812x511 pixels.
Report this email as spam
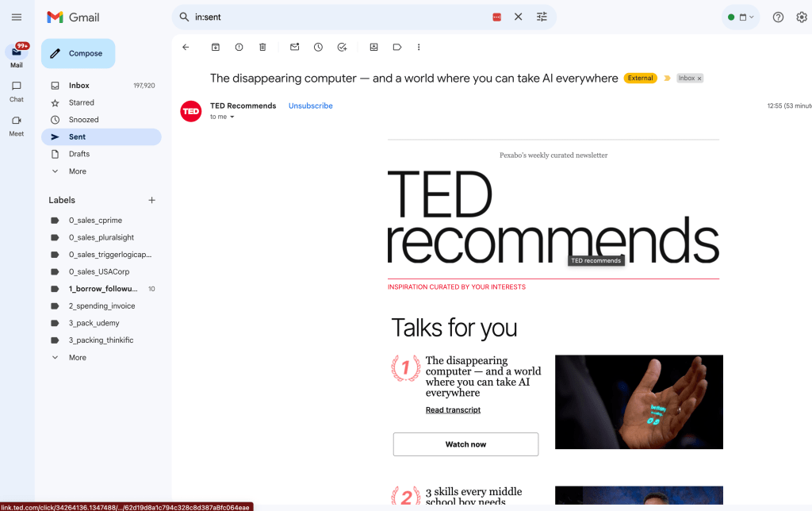[239, 47]
